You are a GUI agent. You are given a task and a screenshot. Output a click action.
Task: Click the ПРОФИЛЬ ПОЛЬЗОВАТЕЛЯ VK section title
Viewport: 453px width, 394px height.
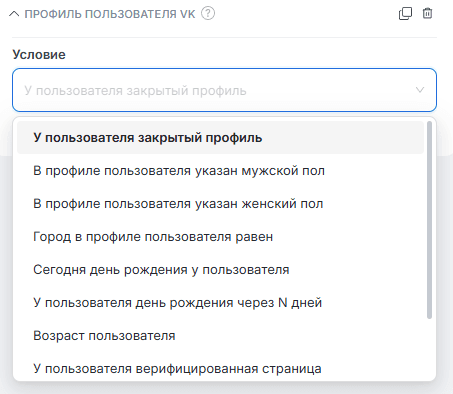110,14
